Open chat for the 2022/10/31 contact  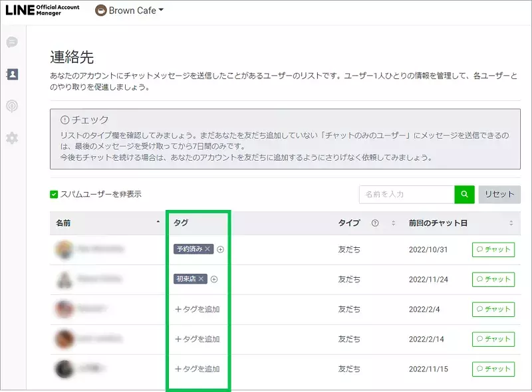coord(493,249)
